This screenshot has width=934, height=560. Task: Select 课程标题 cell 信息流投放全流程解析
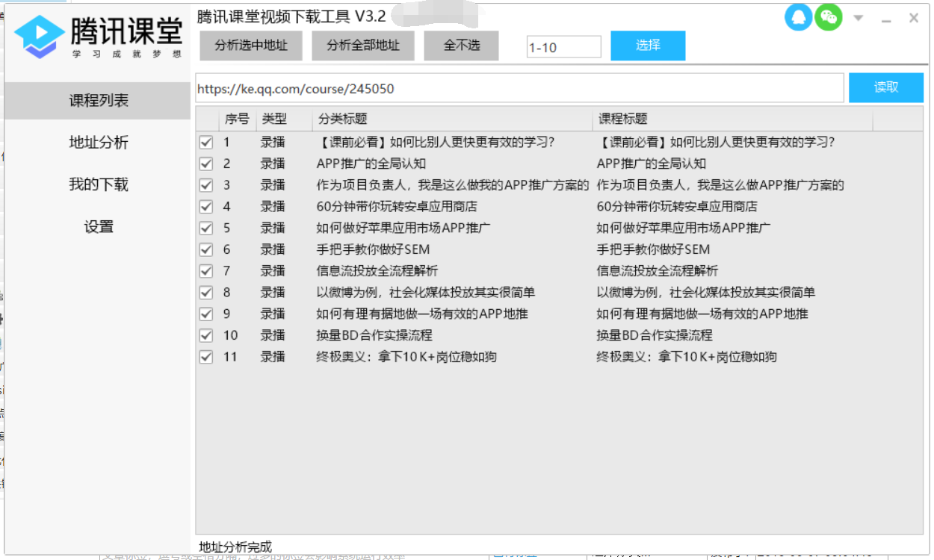657,271
